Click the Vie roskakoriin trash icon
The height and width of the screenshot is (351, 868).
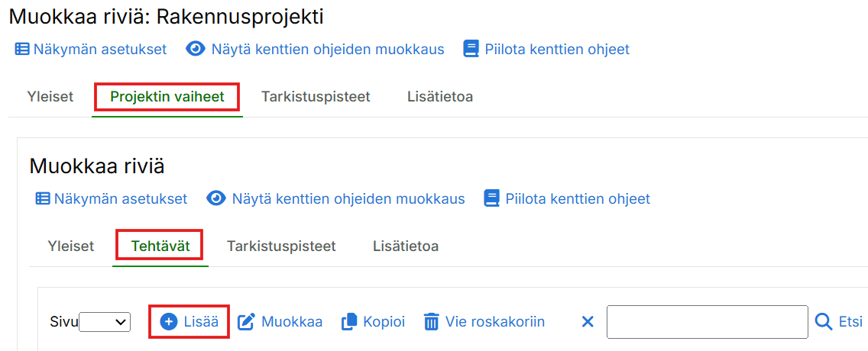point(432,322)
